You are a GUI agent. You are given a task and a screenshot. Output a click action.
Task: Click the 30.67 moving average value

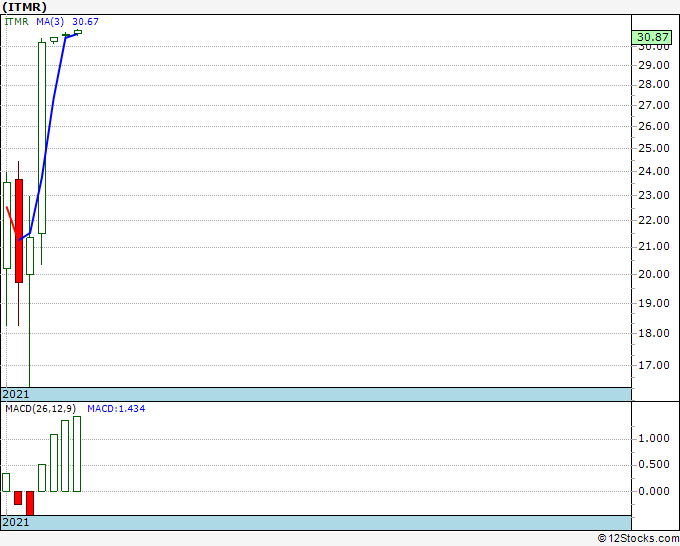tap(85, 21)
